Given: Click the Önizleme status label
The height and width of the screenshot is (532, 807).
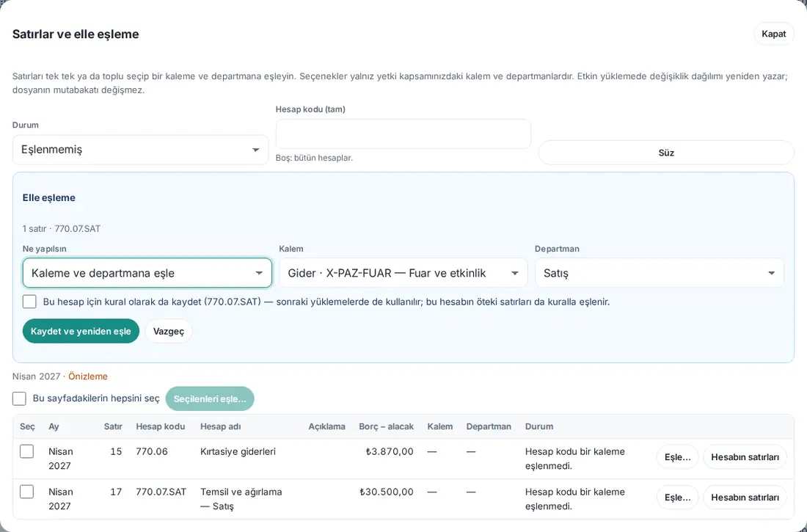Looking at the screenshot, I should click(x=88, y=376).
